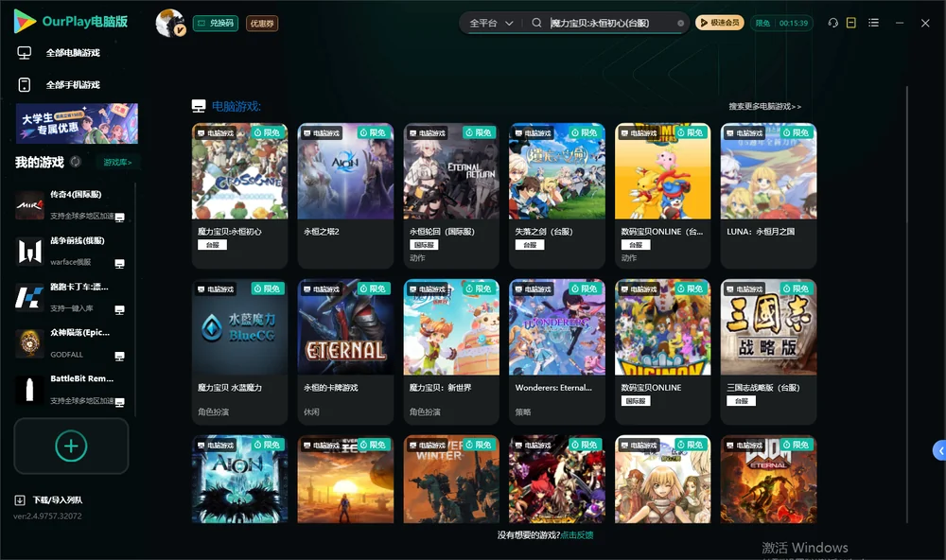Click the plus icon to add a game

pos(71,446)
